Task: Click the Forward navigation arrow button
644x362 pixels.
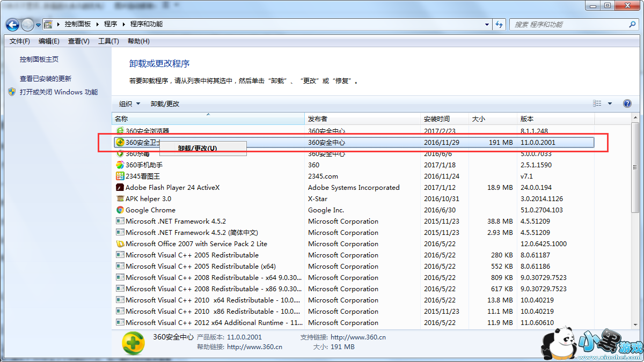Action: tap(27, 24)
